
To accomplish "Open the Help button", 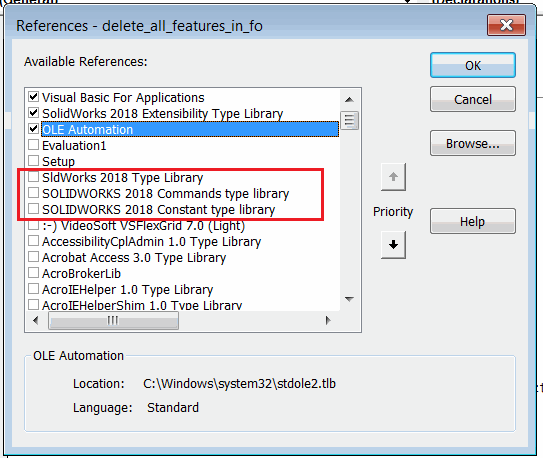I will pos(473,221).
